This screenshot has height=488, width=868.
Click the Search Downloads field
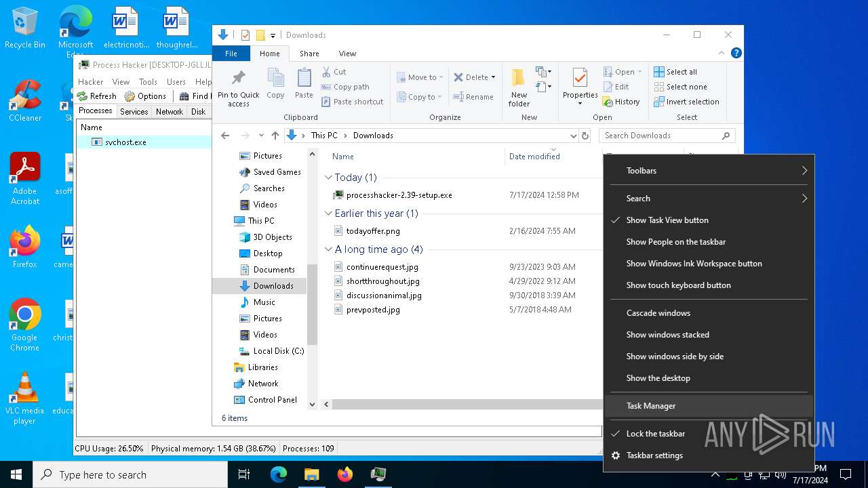pyautogui.click(x=668, y=136)
